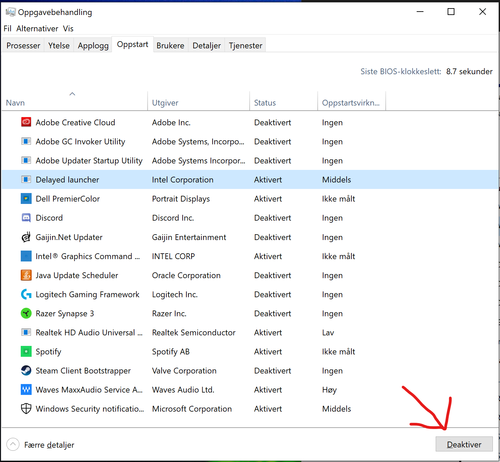Click the Deaktiver button
Screen dimensions: 500x462
464,444
